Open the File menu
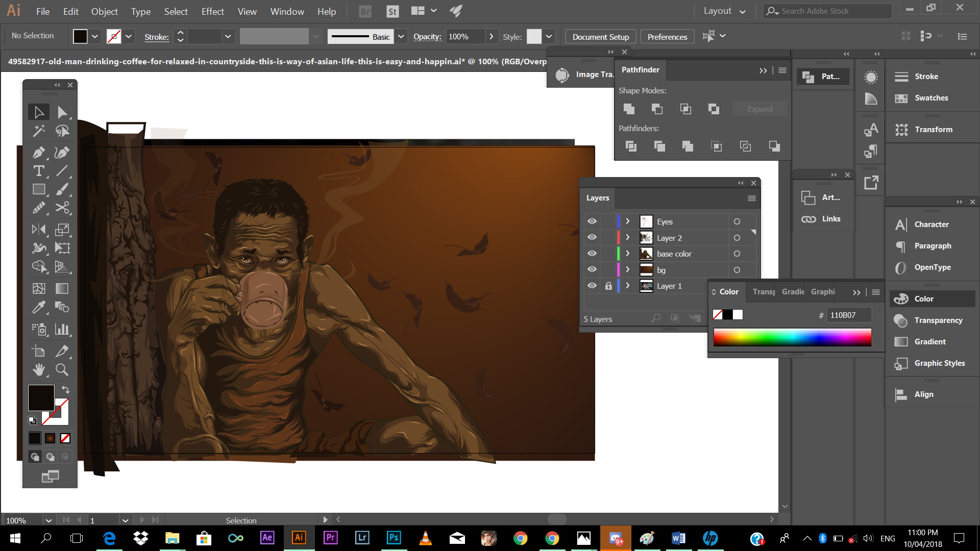Viewport: 980px width, 551px height. click(x=43, y=11)
